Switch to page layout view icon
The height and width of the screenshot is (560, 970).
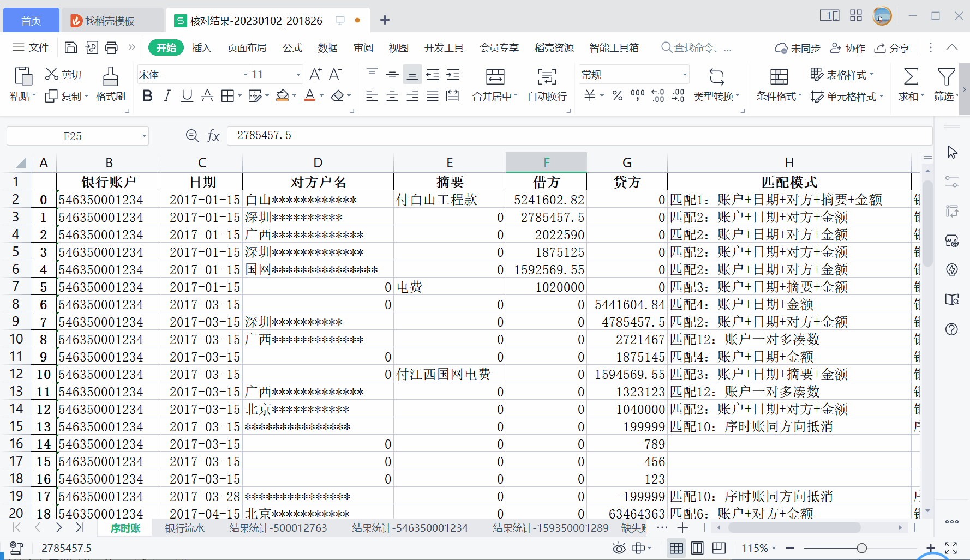(697, 548)
